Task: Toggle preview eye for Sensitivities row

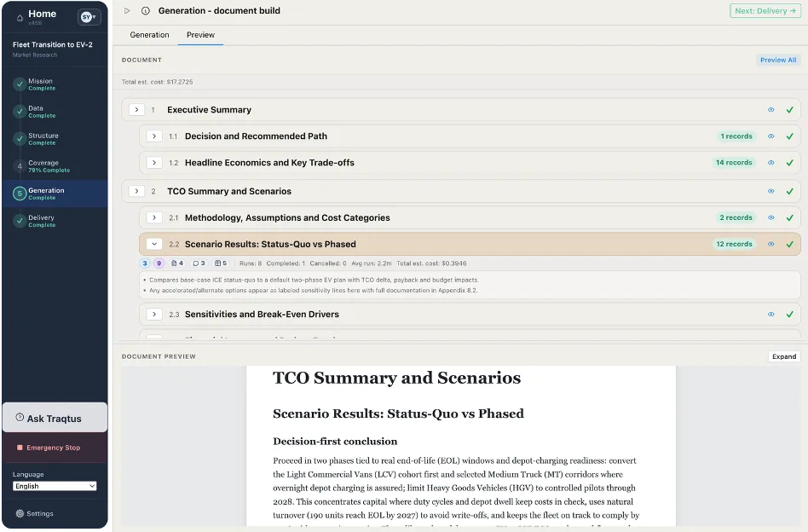Action: tap(770, 314)
